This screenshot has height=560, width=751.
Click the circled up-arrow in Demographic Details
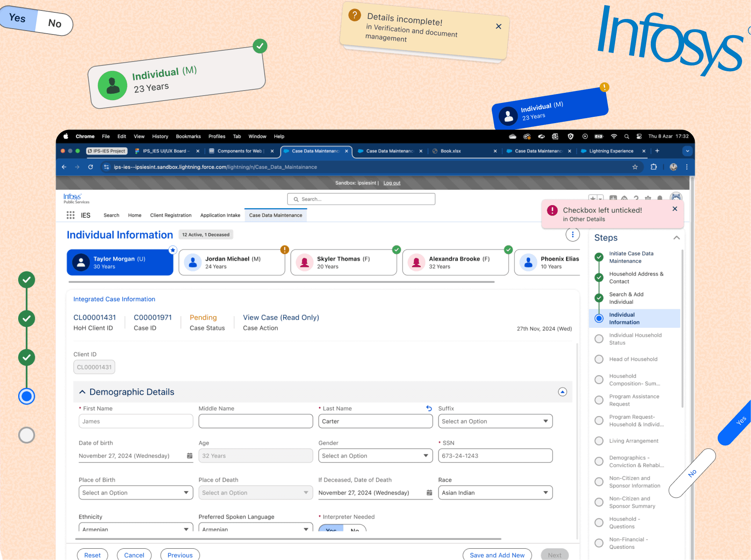pyautogui.click(x=562, y=392)
